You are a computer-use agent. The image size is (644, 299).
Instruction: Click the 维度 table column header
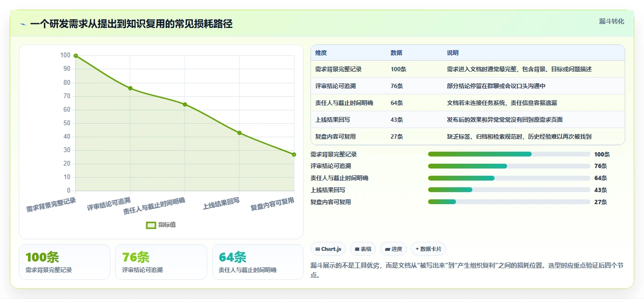(x=321, y=53)
